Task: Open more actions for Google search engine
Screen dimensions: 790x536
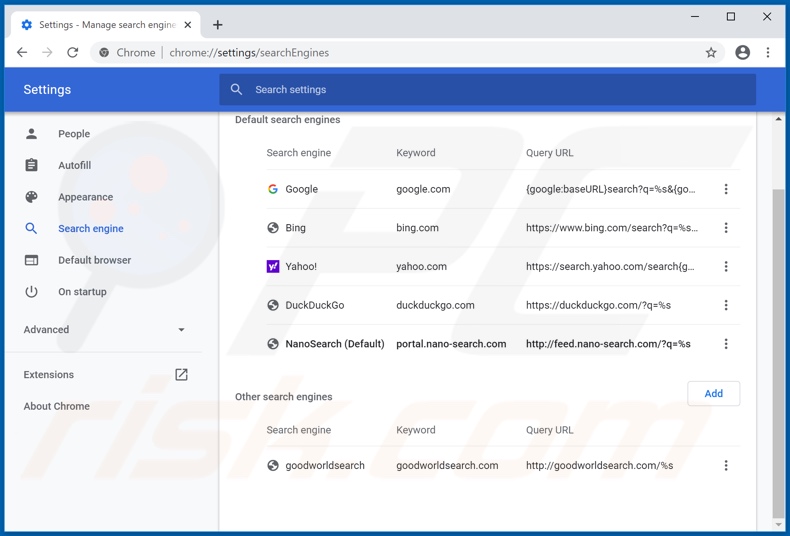Action: click(x=726, y=189)
